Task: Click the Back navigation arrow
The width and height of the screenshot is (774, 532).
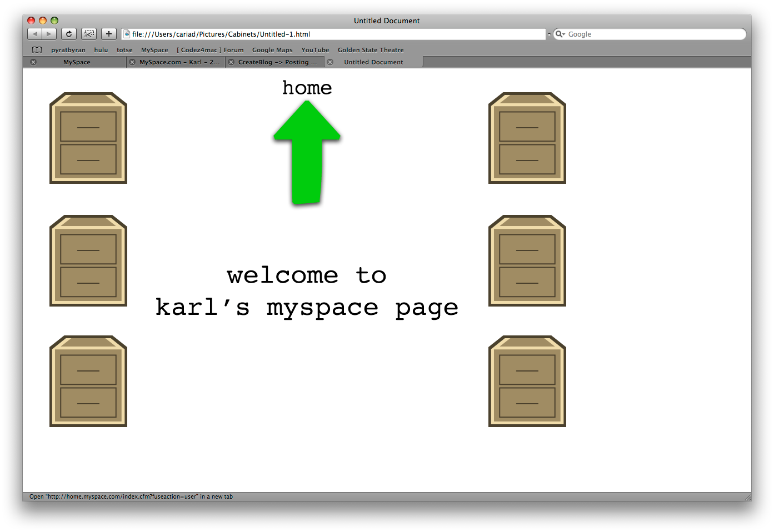Action: tap(35, 34)
